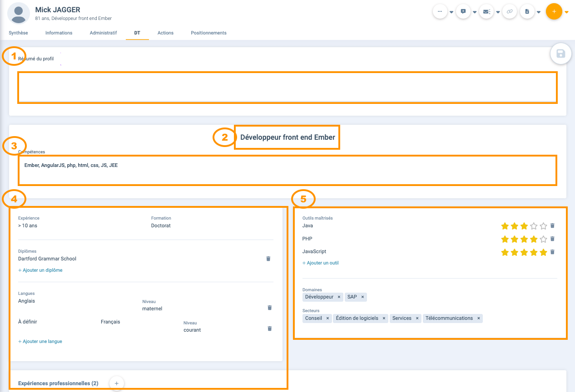Expand arrow next to comment button
The width and height of the screenshot is (575, 392).
pyautogui.click(x=475, y=12)
